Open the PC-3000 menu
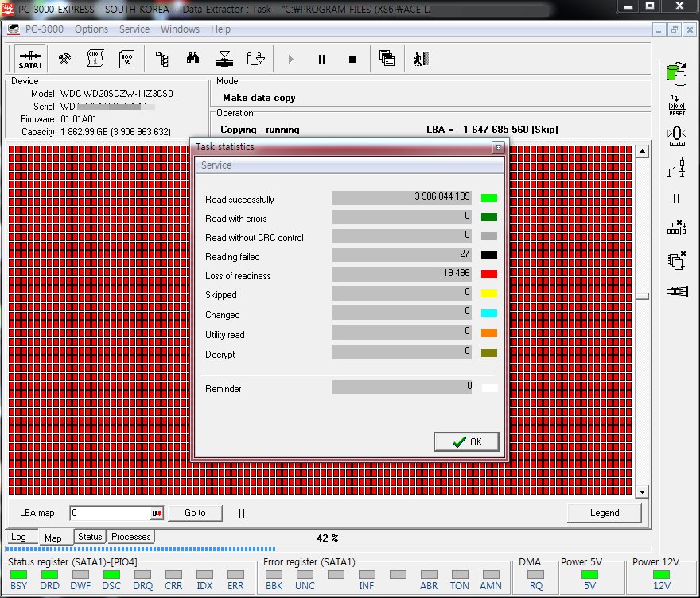The width and height of the screenshot is (700, 598). point(45,29)
